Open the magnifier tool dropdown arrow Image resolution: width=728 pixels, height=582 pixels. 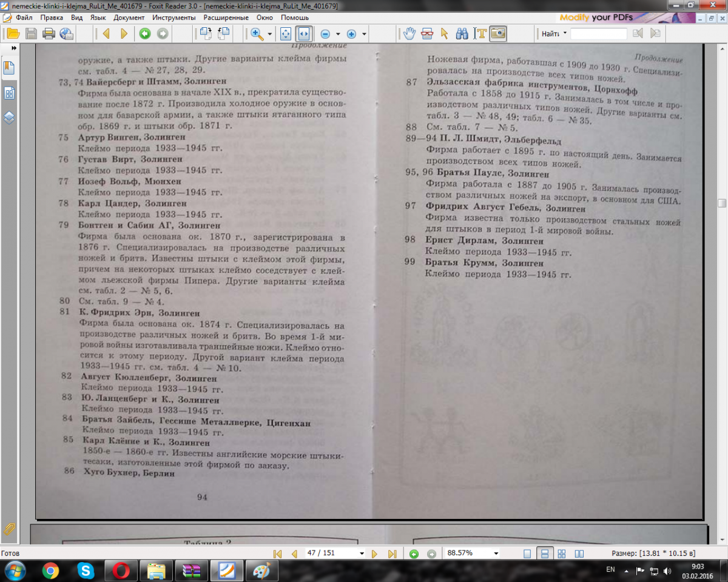[x=269, y=34]
